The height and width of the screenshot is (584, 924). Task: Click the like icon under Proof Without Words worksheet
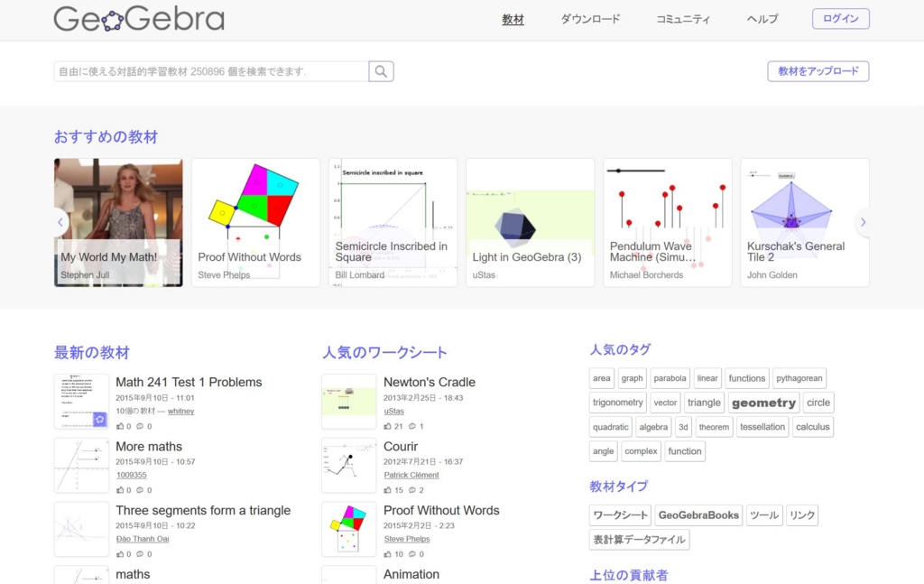tap(387, 554)
